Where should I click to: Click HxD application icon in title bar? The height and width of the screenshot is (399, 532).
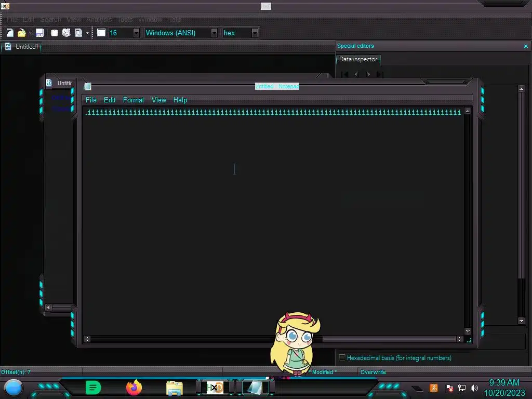5,6
